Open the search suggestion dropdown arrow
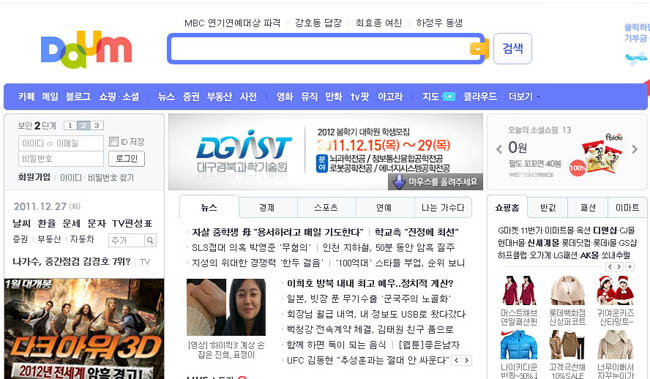Image resolution: width=650 pixels, height=379 pixels. (x=478, y=49)
